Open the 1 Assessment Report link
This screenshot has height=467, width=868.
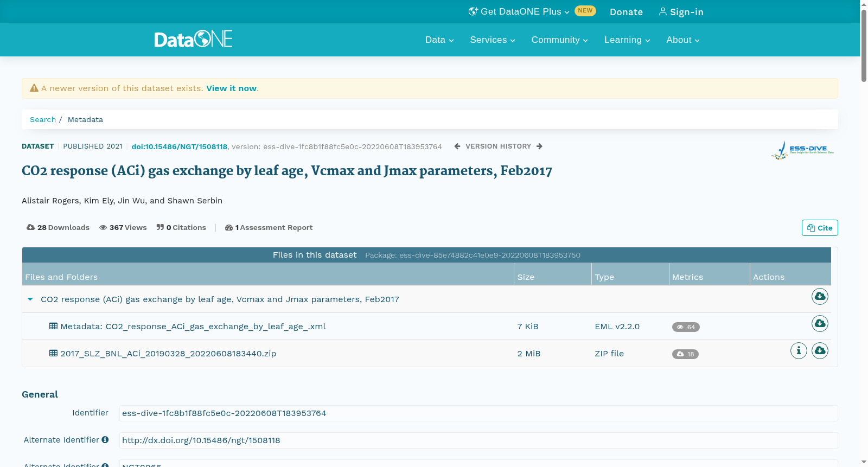[269, 228]
